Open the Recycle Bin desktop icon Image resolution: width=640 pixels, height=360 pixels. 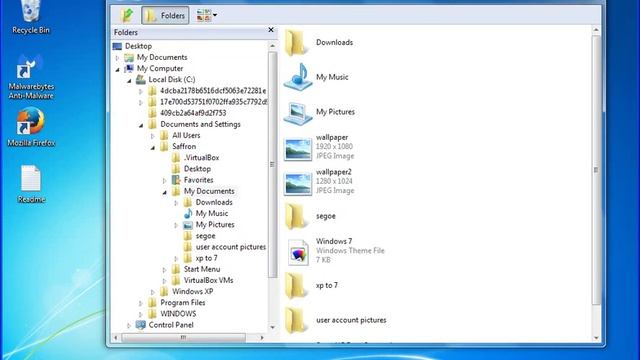point(31,17)
